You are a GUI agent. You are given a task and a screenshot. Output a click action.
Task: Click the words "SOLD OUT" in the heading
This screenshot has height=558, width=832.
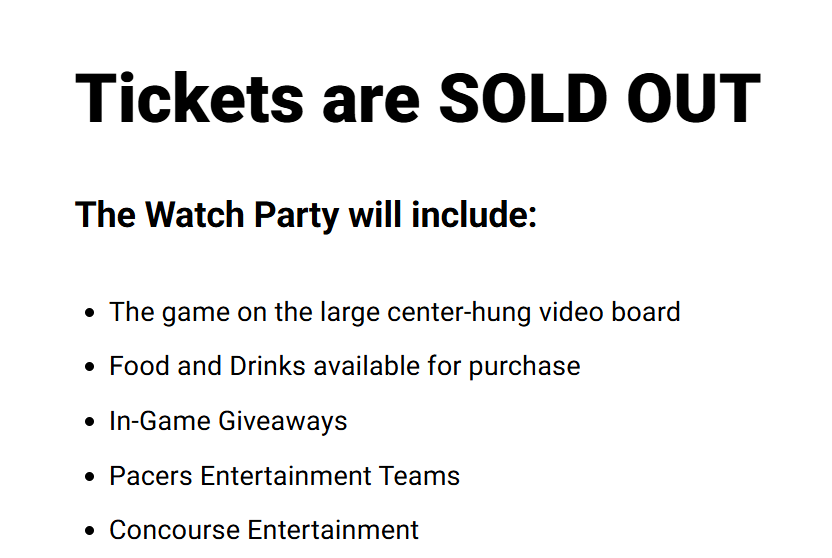click(600, 99)
